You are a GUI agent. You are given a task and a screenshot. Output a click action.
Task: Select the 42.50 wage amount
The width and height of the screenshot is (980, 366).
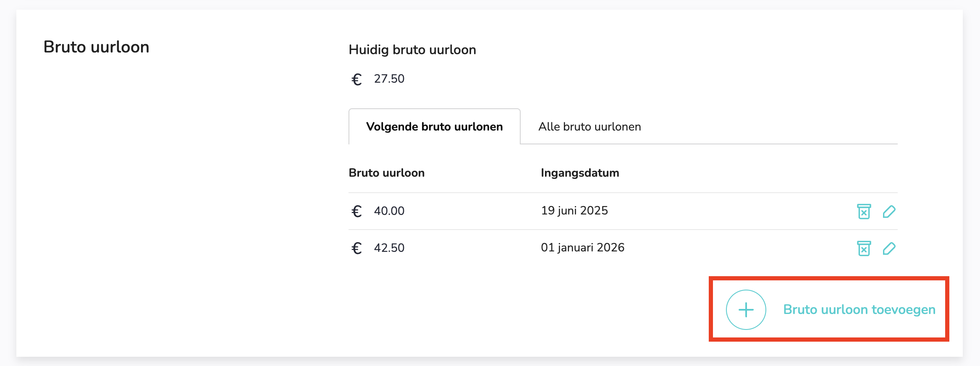389,248
